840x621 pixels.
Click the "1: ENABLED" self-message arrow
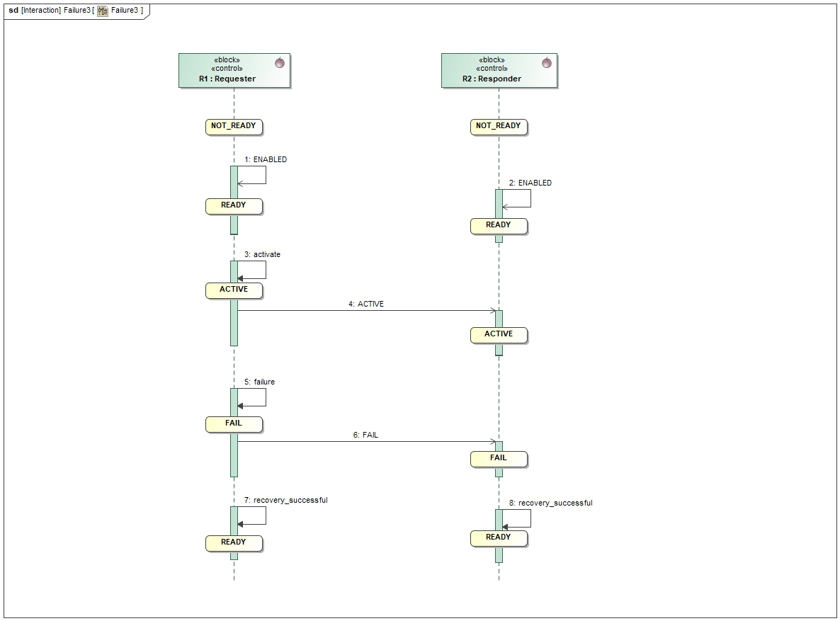coord(252,183)
